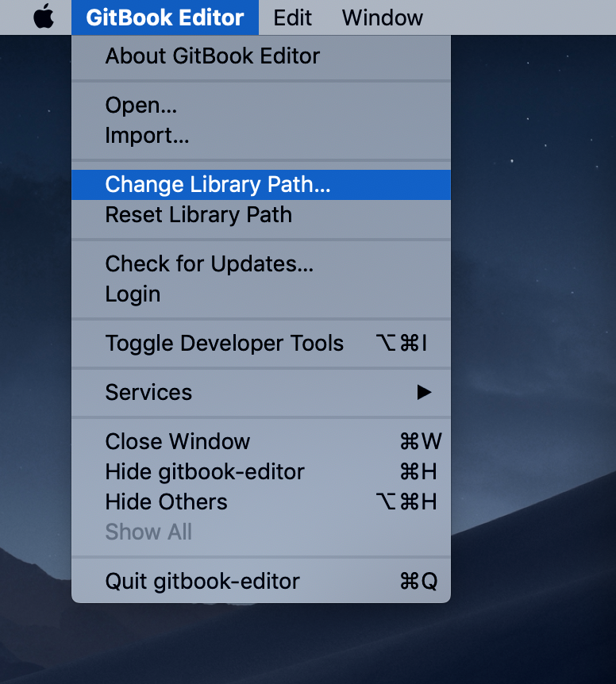Choose Close Window from the menu
Viewport: 616px width, 684px height.
[x=176, y=441]
